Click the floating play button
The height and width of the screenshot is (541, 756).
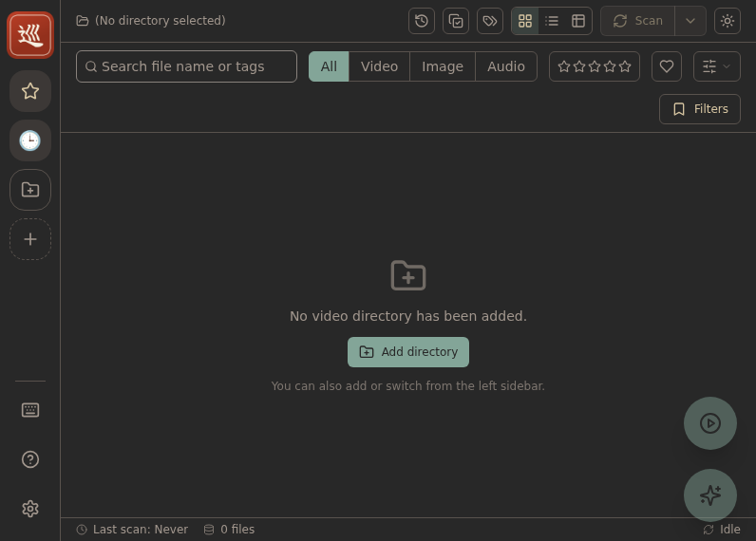click(710, 423)
